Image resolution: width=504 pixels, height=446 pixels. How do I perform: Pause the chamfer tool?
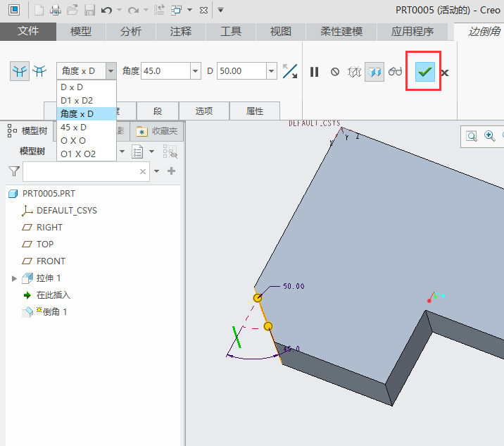tap(315, 72)
